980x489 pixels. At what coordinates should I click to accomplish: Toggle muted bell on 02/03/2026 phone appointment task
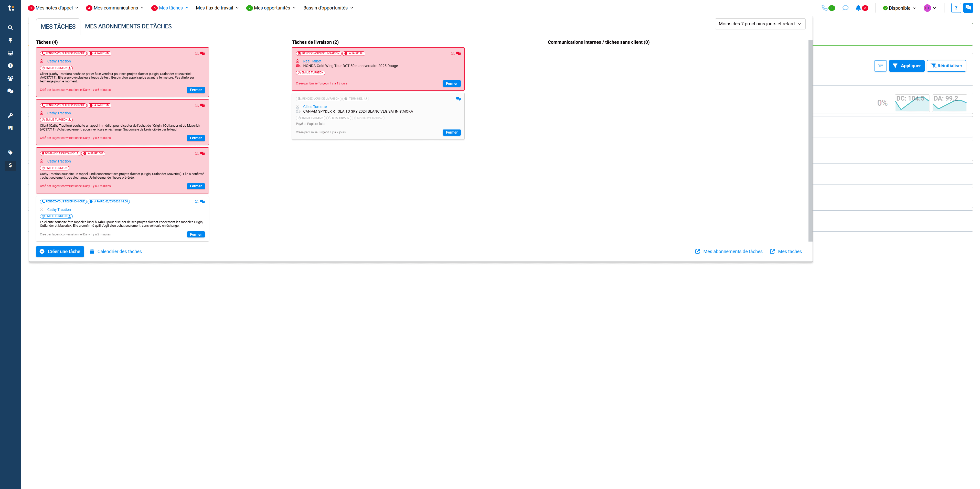point(197,202)
